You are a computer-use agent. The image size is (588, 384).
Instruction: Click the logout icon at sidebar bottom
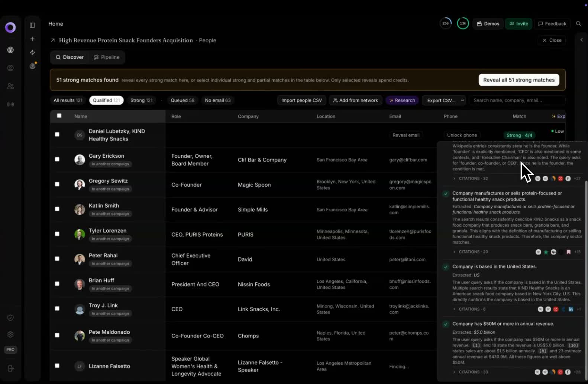10,368
